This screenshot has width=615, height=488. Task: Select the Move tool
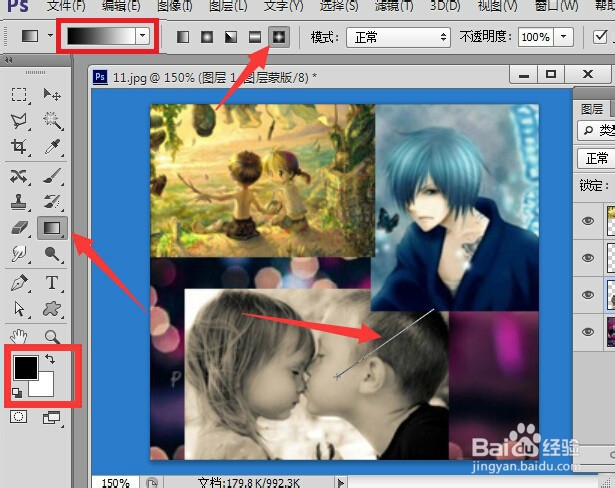(52, 95)
